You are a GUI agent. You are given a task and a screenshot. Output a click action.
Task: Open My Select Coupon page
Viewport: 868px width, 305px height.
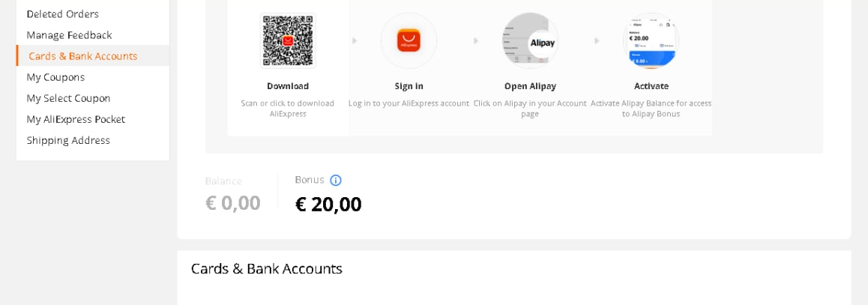[69, 98]
